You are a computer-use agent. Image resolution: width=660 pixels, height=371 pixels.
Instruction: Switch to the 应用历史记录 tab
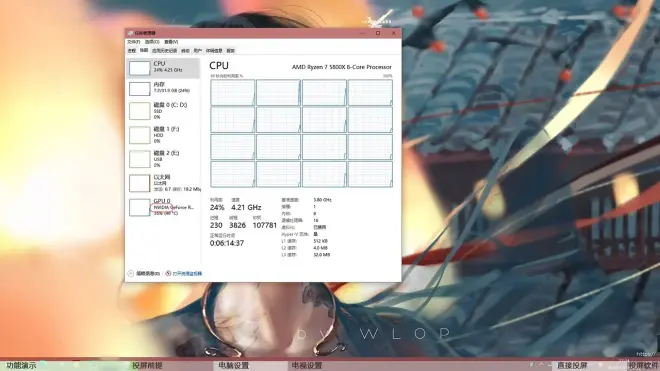165,51
